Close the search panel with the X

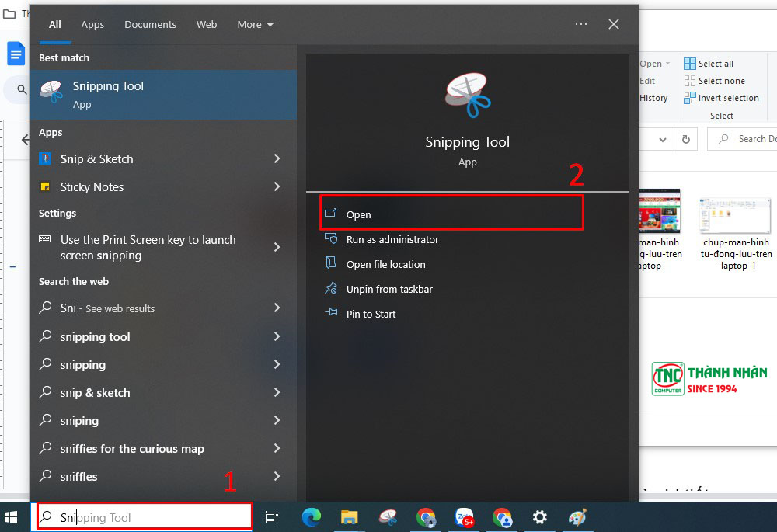[x=614, y=24]
